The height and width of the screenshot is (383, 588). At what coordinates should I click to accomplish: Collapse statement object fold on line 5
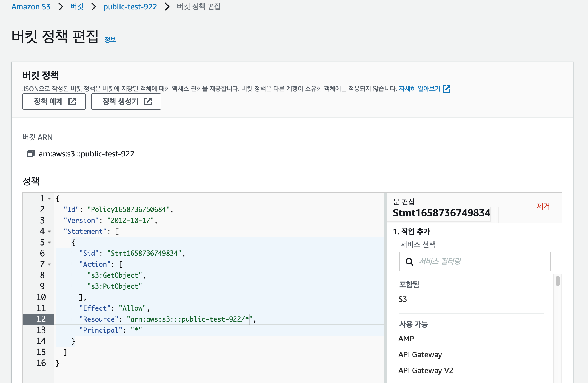point(49,242)
